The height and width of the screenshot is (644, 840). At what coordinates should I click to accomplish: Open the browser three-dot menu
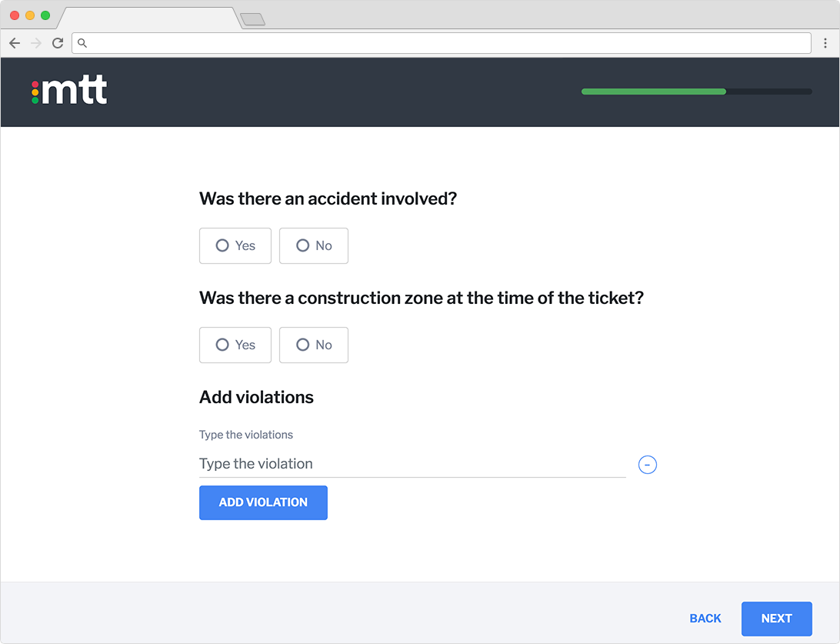825,43
